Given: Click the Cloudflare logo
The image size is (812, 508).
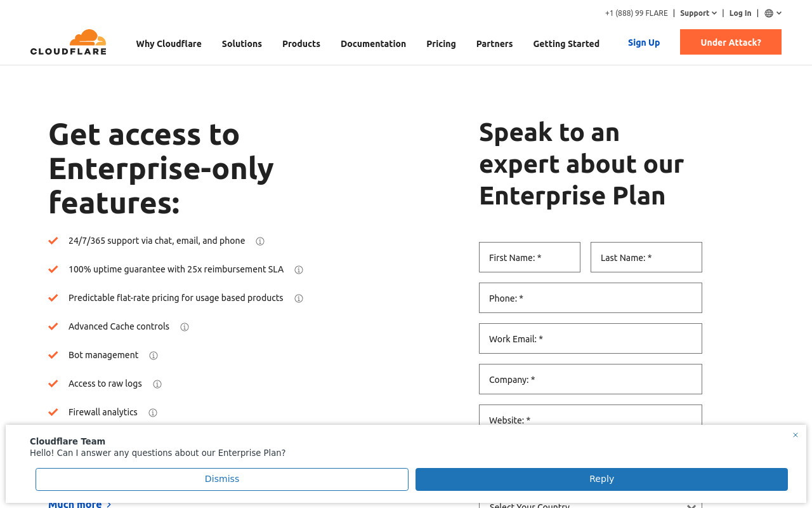Looking at the screenshot, I should (x=69, y=42).
